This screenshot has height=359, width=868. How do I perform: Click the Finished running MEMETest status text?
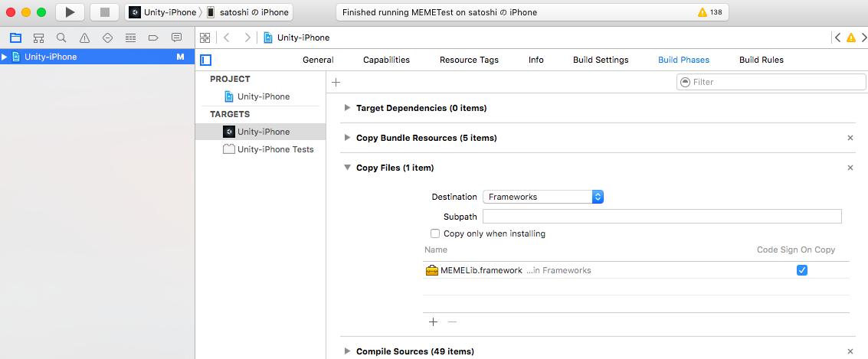click(440, 12)
